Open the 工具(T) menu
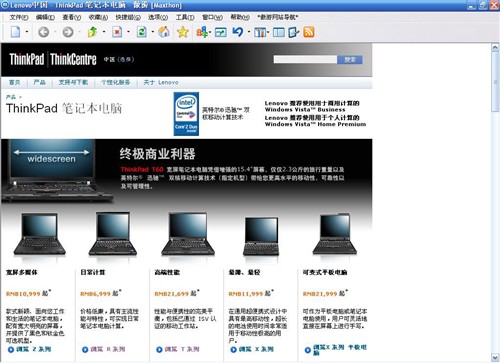 [185, 17]
